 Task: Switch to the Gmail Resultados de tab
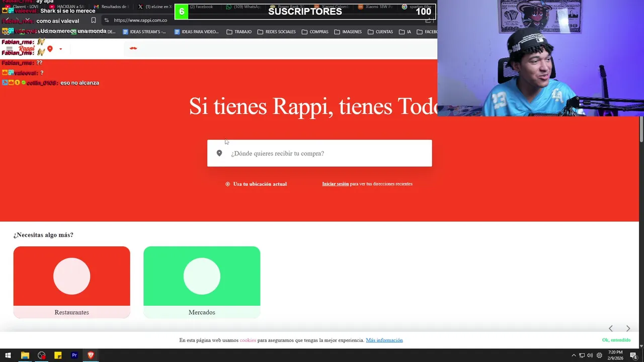coord(112,7)
